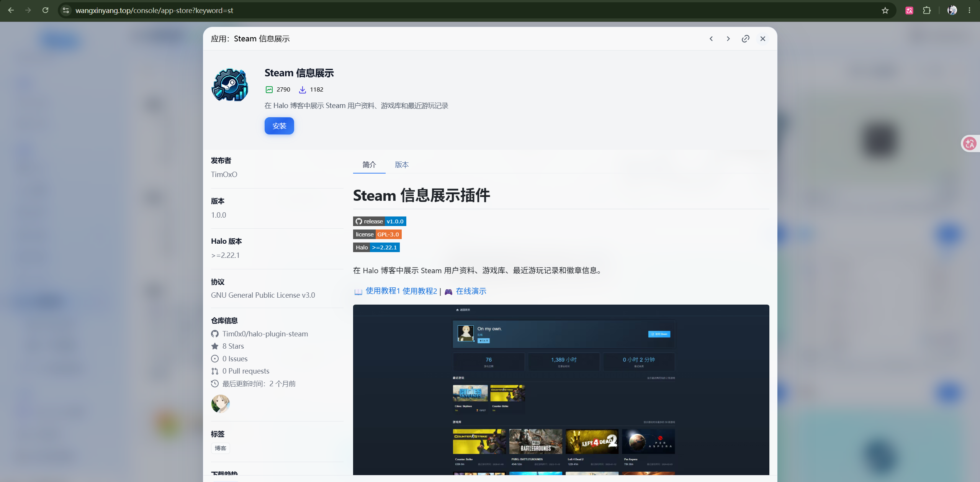
Task: Click the 8 Stars text
Action: [x=233, y=346]
